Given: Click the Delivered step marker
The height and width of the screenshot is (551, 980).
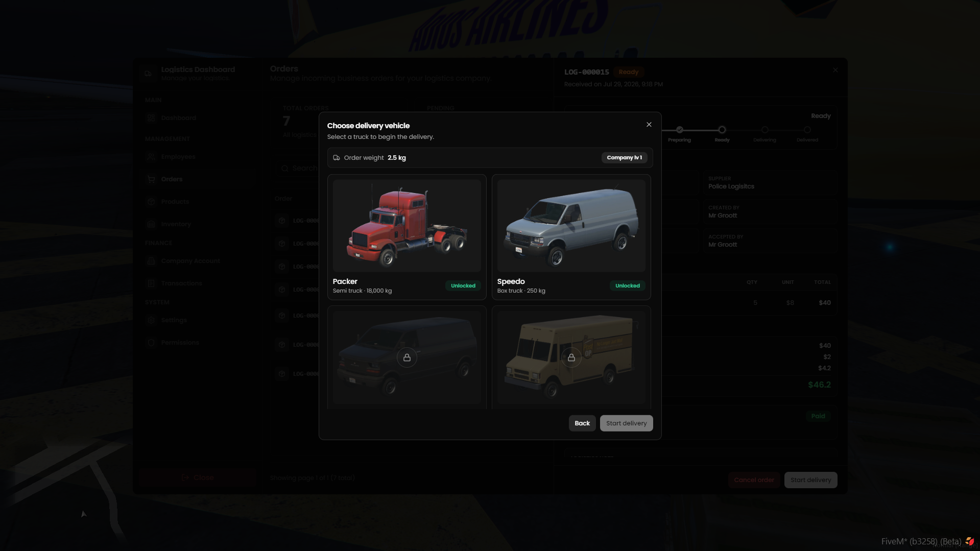Looking at the screenshot, I should [x=807, y=130].
